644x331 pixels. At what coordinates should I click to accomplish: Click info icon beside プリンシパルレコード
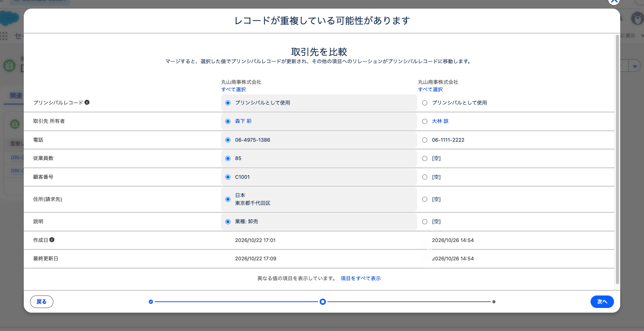pos(87,102)
